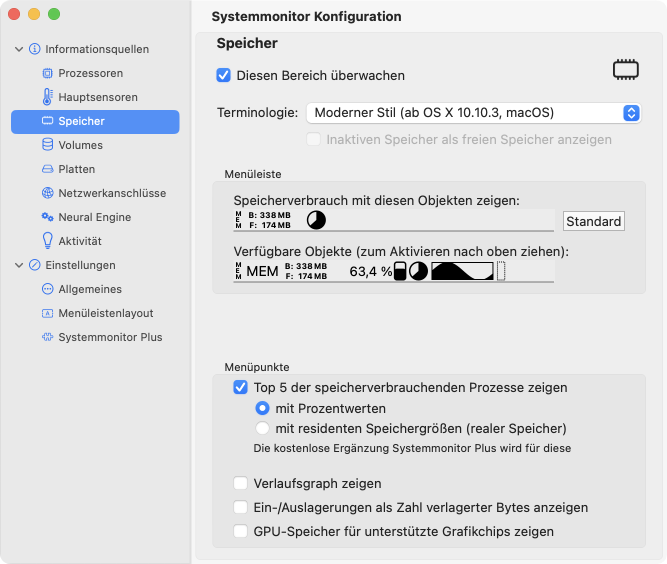The width and height of the screenshot is (667, 564).
Task: Click the Aktivität lightbulb icon
Action: [x=48, y=241]
